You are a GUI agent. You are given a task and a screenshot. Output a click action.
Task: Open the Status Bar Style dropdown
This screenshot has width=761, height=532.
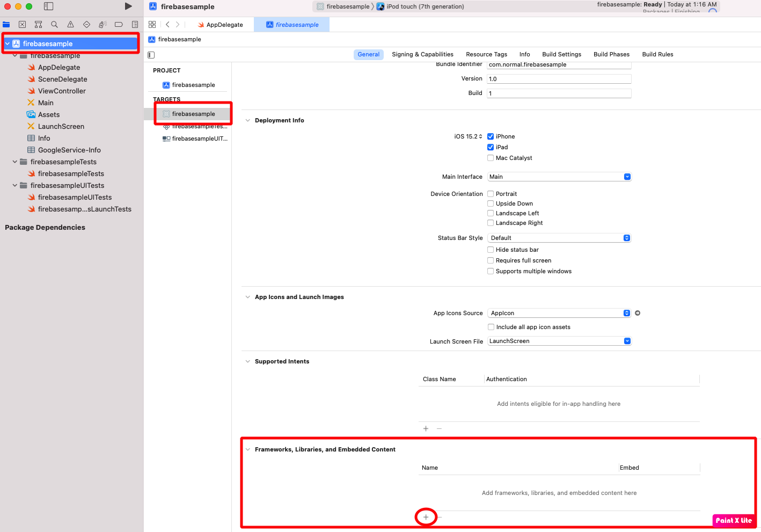click(559, 238)
